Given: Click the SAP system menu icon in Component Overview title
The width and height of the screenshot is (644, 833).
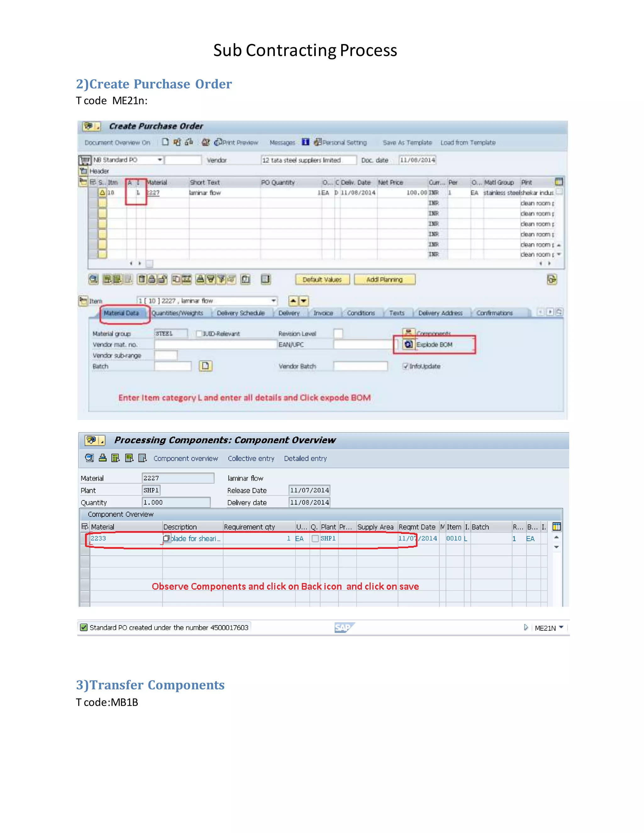Looking at the screenshot, I should 94,440.
